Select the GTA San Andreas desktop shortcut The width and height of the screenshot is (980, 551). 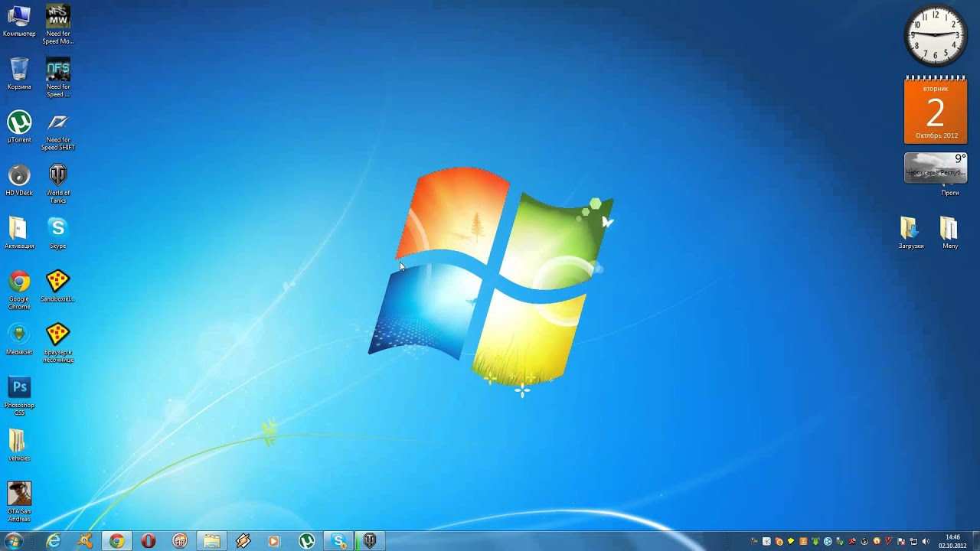19,501
